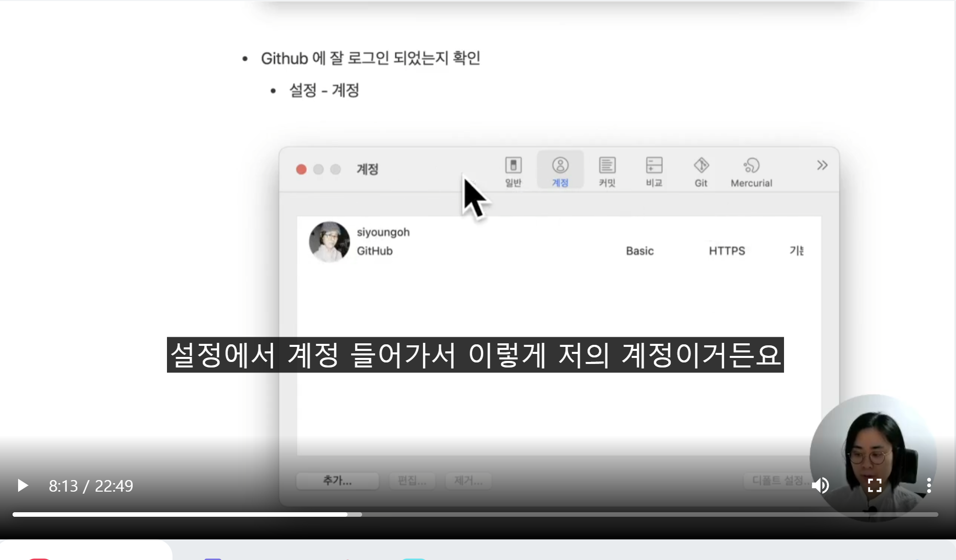Open the 커밋 preferences tab

pos(607,172)
